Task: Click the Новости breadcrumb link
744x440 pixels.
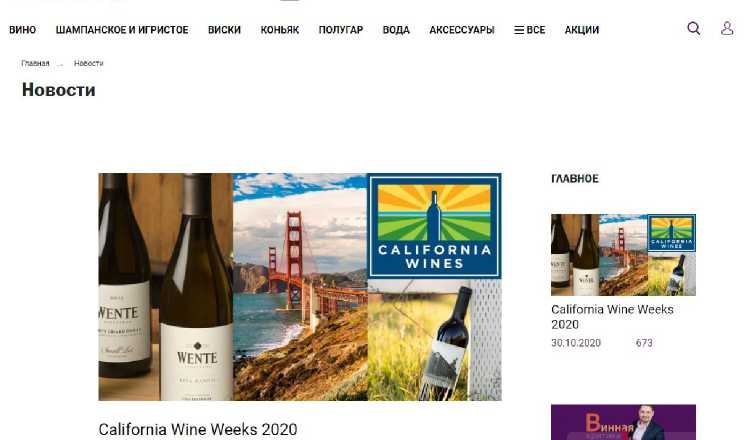Action: pyautogui.click(x=89, y=63)
